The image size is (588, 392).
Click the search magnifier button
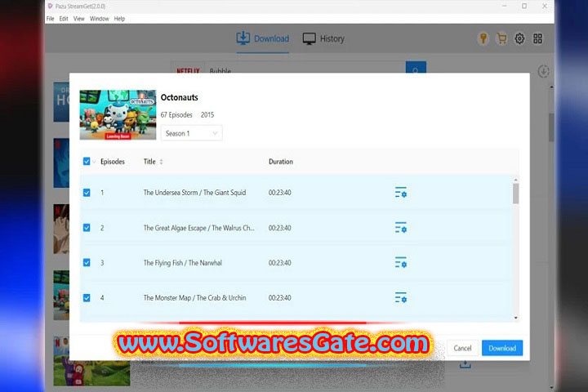tap(416, 69)
